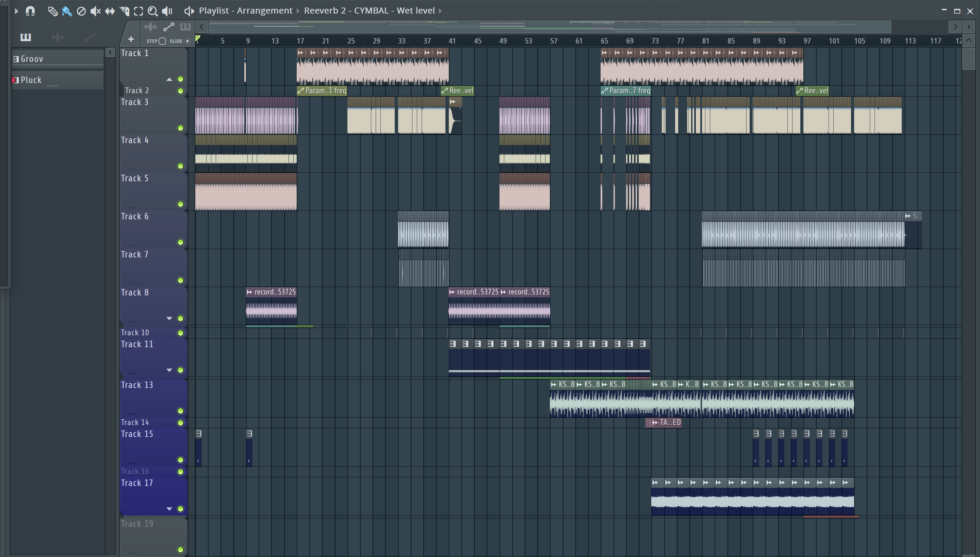980x557 pixels.
Task: Select the Param..7 freq automation clip
Action: coord(626,91)
